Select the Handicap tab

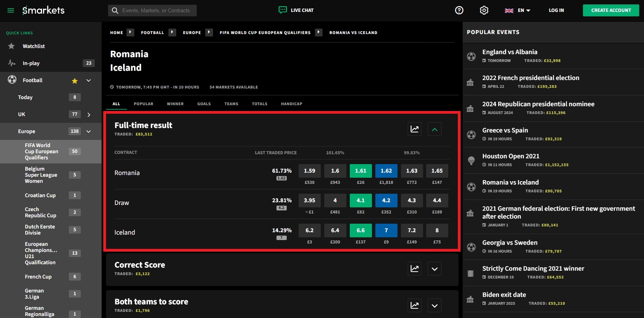point(291,104)
